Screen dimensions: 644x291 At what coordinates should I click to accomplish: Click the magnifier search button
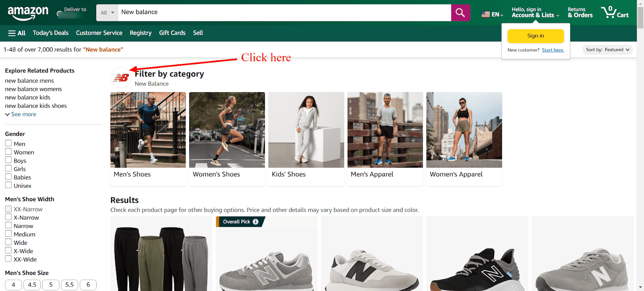tap(460, 13)
